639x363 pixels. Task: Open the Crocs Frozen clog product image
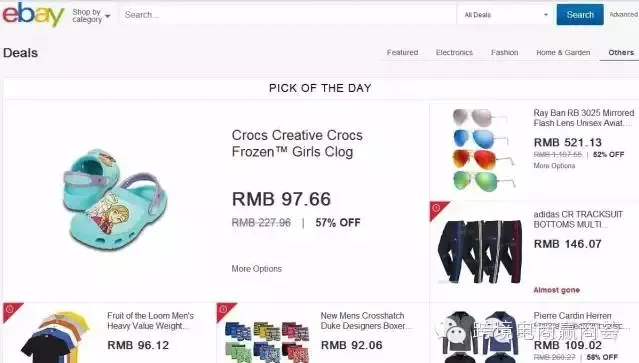click(115, 199)
